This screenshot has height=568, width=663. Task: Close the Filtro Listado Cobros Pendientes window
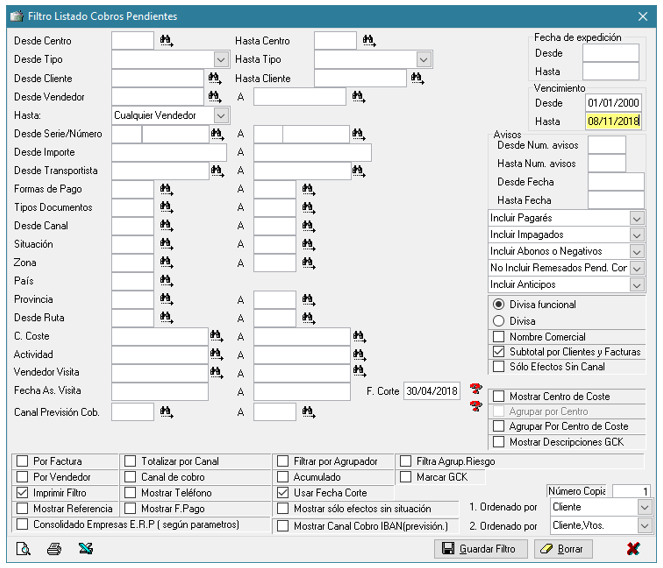[643, 16]
